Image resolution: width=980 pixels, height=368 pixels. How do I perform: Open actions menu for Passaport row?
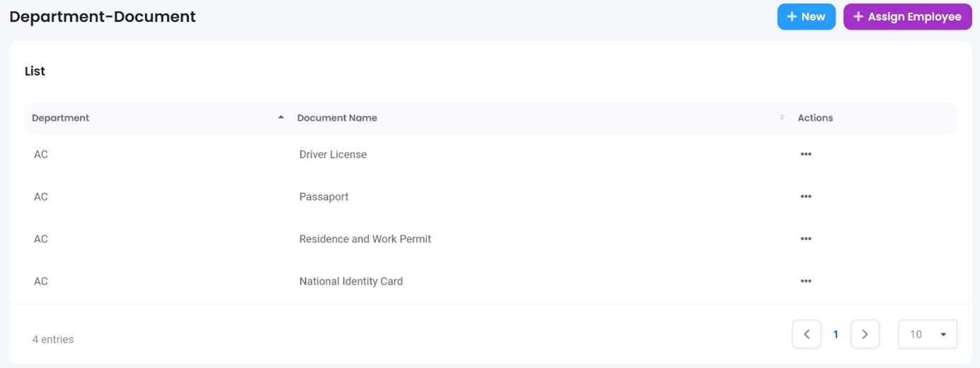(x=805, y=196)
